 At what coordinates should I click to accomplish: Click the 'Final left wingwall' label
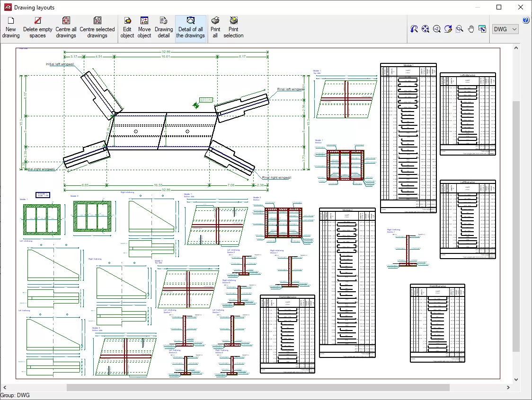(x=291, y=89)
